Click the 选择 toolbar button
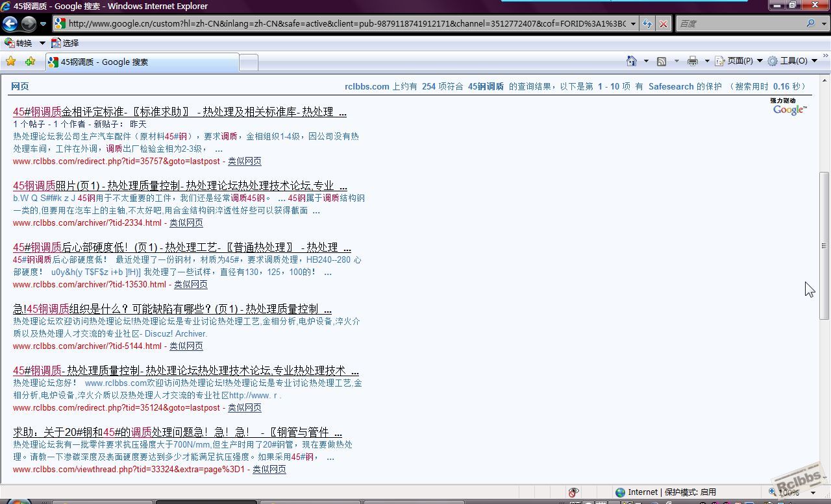Image resolution: width=831 pixels, height=504 pixels. (65, 43)
